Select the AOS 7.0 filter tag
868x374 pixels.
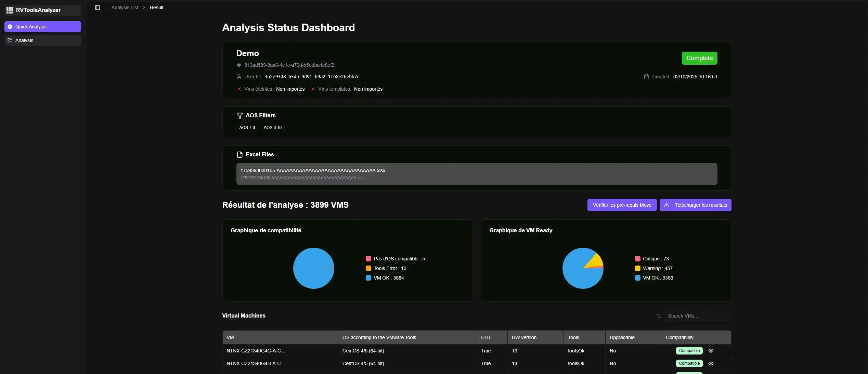pos(247,128)
